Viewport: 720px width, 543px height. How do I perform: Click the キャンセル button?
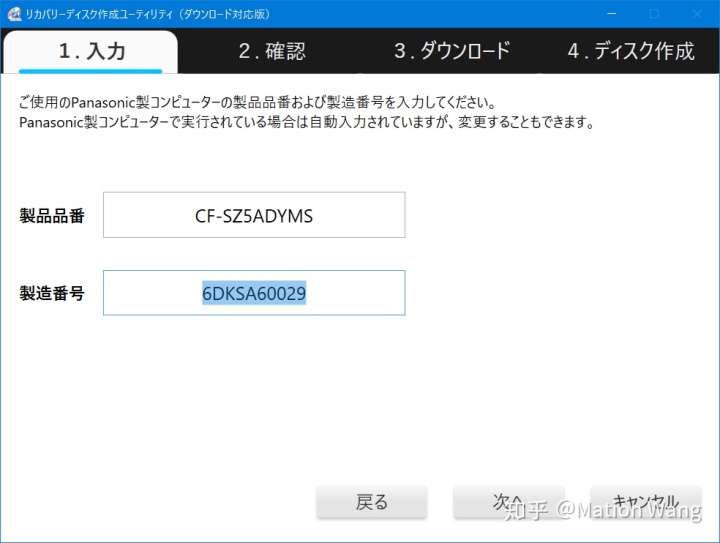646,502
